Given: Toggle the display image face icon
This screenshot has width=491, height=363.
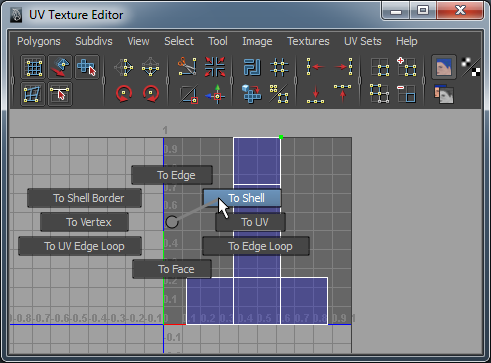Looking at the screenshot, I should 444,67.
